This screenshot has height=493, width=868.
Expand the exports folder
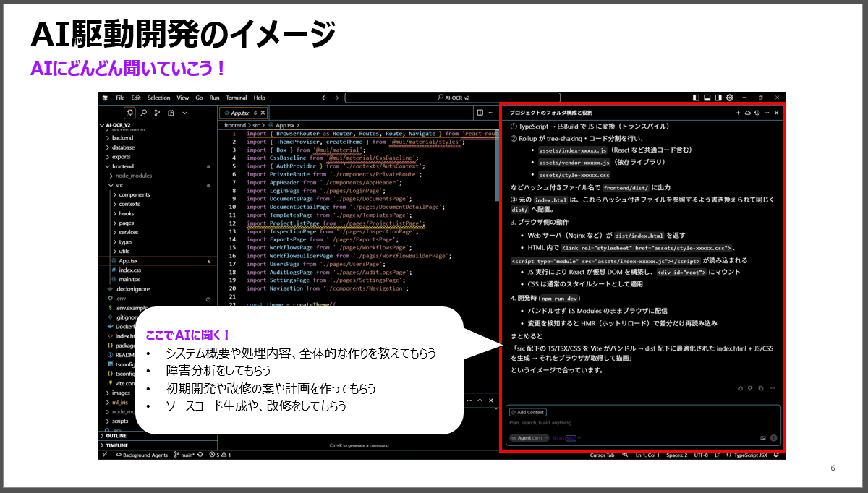tap(157, 156)
